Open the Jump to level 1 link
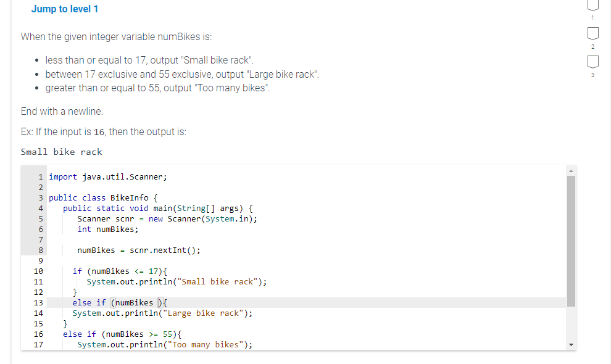 [64, 9]
